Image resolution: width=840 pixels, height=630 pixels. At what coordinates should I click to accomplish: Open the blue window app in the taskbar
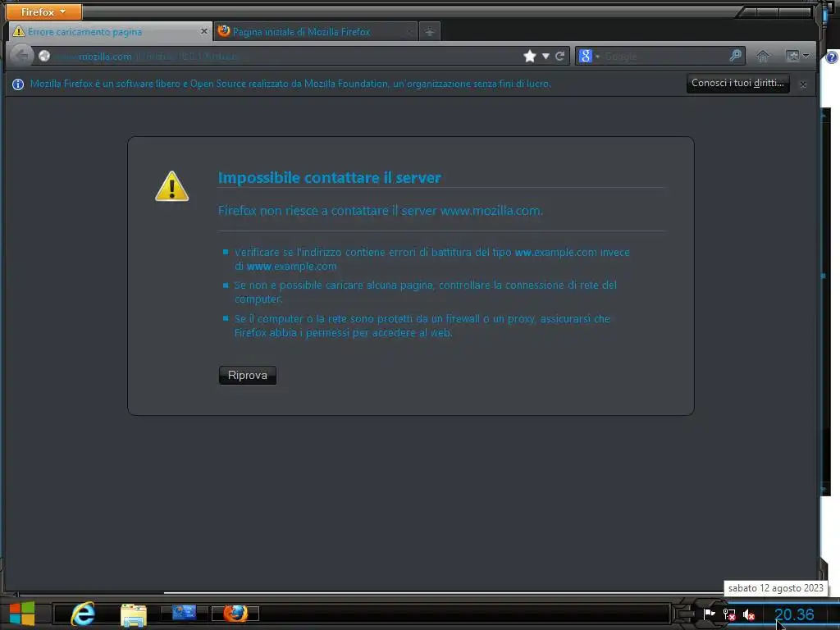coord(184,612)
